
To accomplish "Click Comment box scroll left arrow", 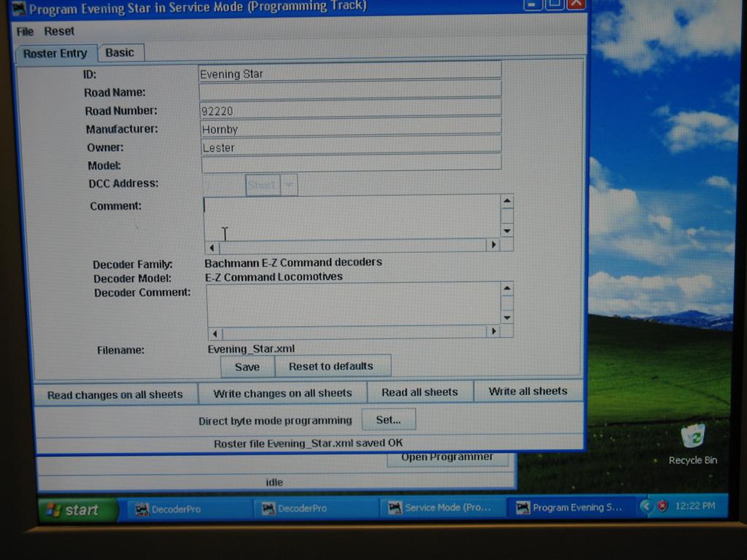I will [x=212, y=246].
